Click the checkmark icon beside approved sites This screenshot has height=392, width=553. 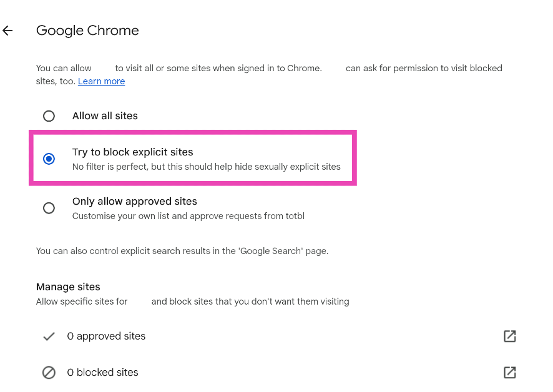click(49, 336)
